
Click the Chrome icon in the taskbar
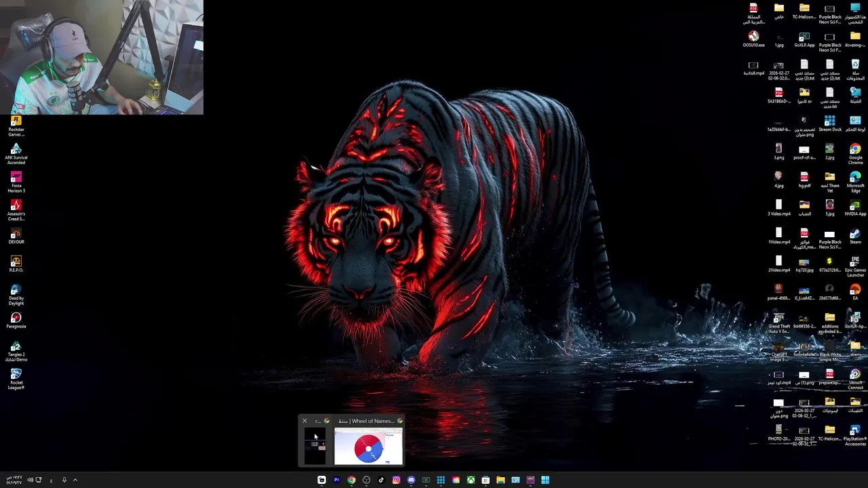351,480
